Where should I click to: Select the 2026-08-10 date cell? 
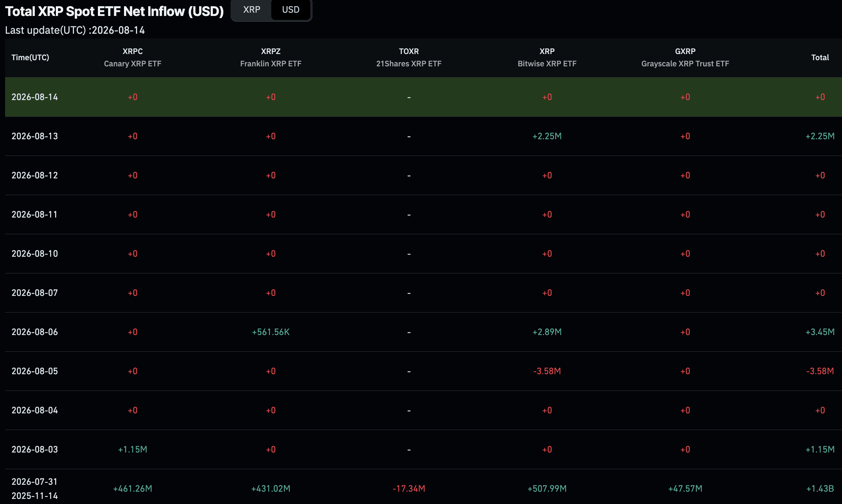(x=35, y=253)
